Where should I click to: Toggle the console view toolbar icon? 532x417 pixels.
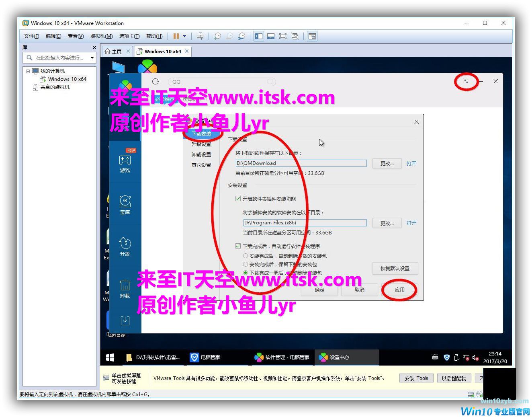pos(312,36)
